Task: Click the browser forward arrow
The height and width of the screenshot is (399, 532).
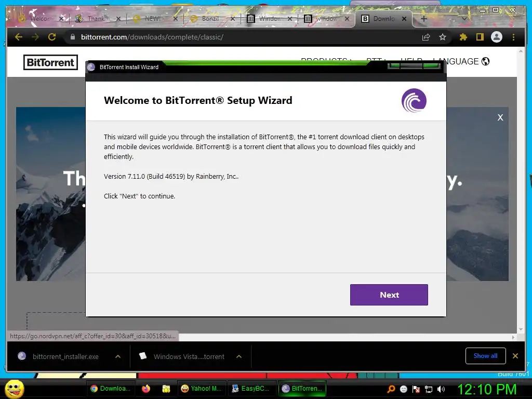Action: (x=35, y=37)
